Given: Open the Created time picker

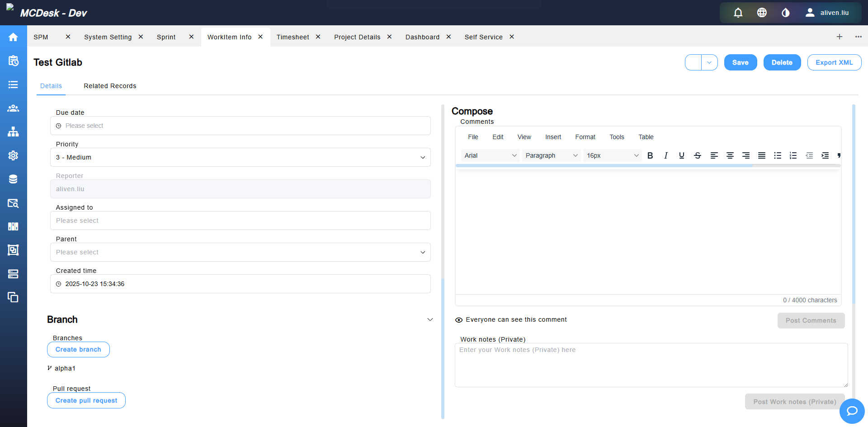Looking at the screenshot, I should coord(241,284).
